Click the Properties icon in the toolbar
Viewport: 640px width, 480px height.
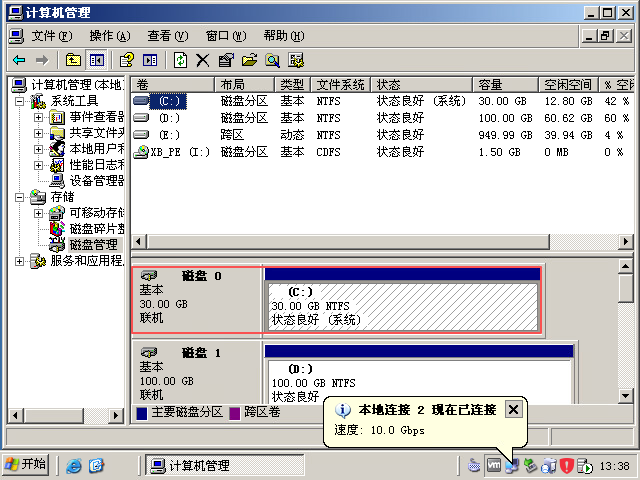point(226,60)
